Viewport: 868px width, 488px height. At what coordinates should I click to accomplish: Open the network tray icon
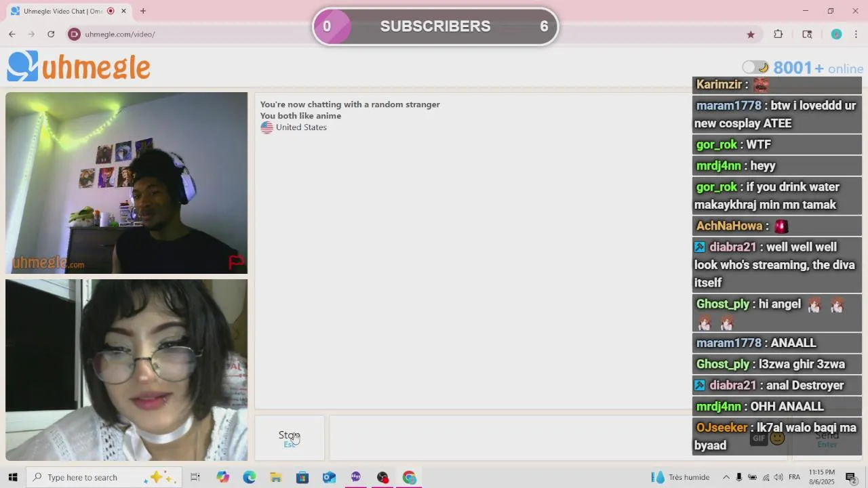coord(766,477)
